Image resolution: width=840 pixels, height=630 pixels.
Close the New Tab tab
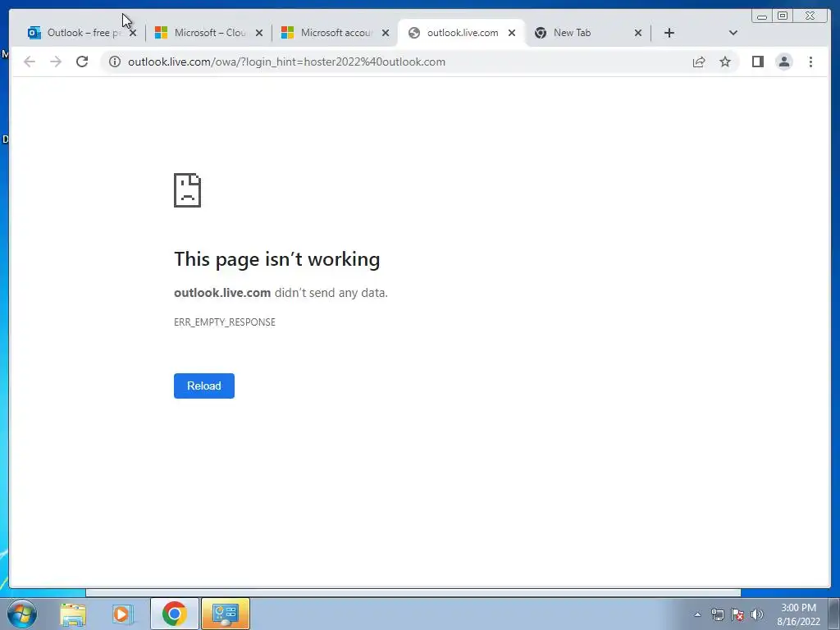tap(638, 33)
